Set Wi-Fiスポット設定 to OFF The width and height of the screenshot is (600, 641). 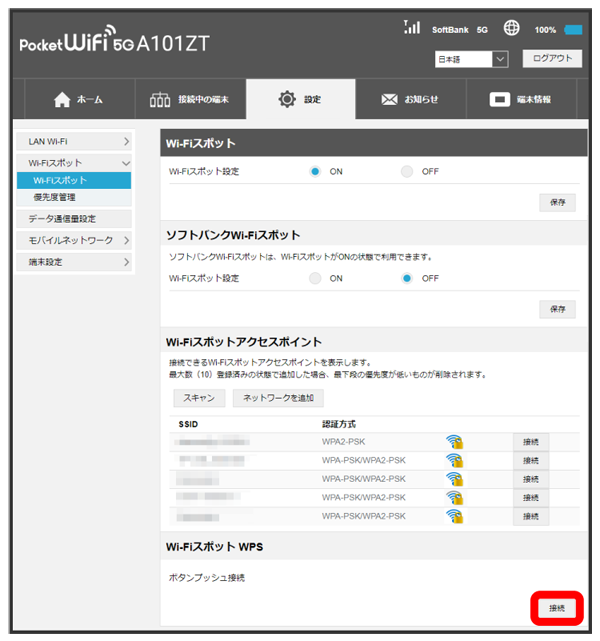coord(407,171)
